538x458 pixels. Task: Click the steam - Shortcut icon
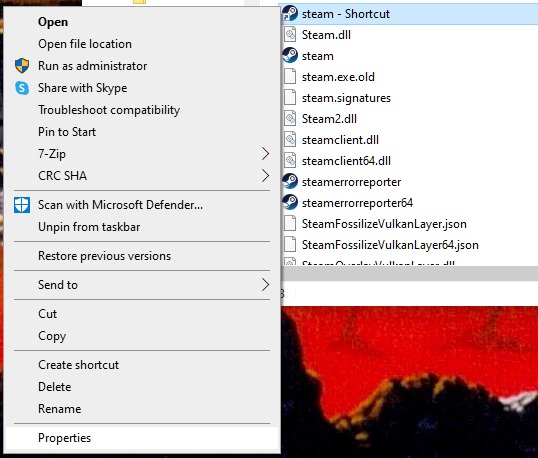pyautogui.click(x=290, y=14)
